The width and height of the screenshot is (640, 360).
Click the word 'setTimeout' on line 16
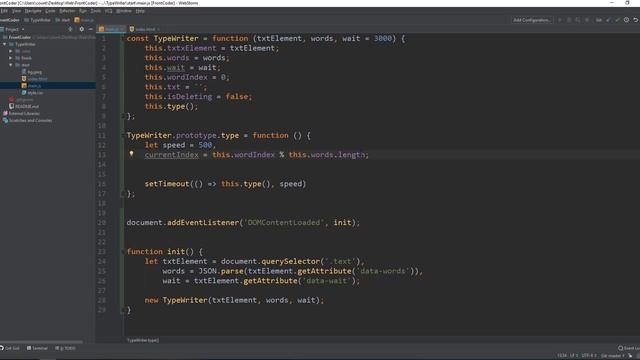tap(167, 184)
